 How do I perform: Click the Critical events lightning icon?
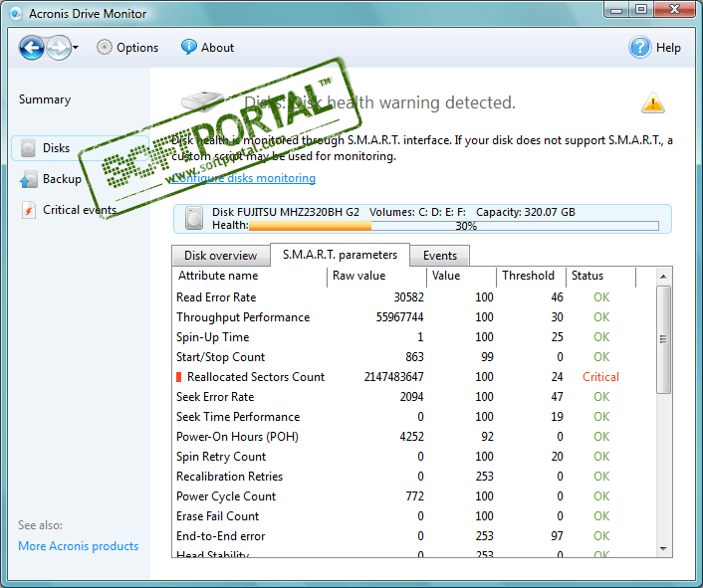click(x=29, y=210)
